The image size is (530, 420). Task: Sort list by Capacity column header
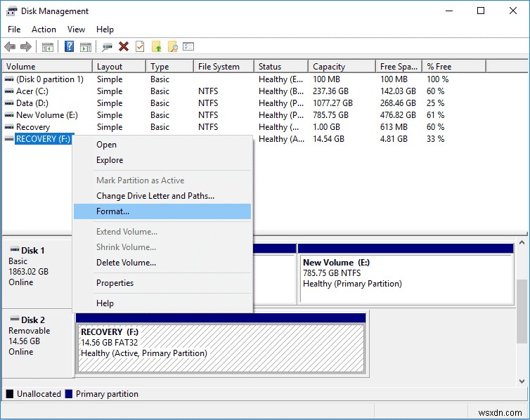328,67
